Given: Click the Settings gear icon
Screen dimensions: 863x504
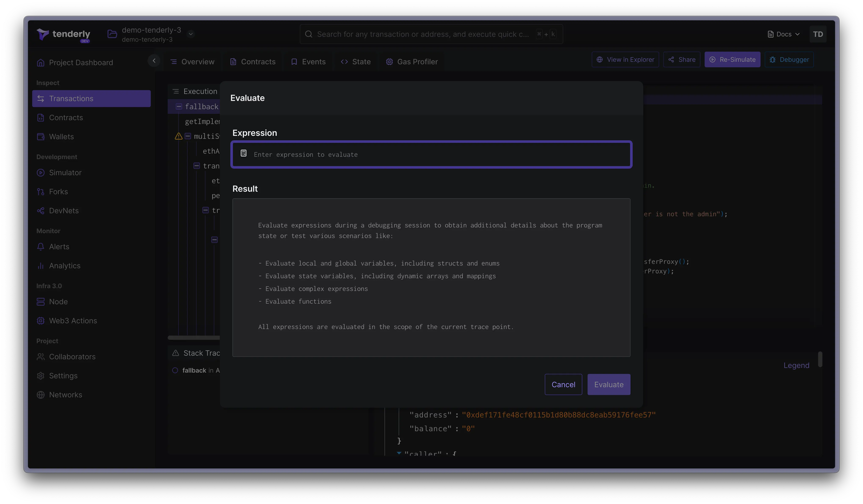Looking at the screenshot, I should tap(41, 376).
